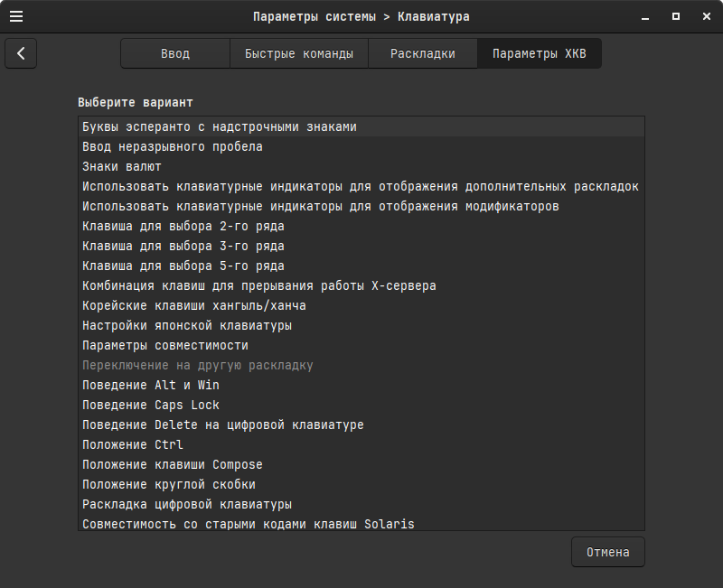Select the Знаки валют entry

tap(122, 167)
